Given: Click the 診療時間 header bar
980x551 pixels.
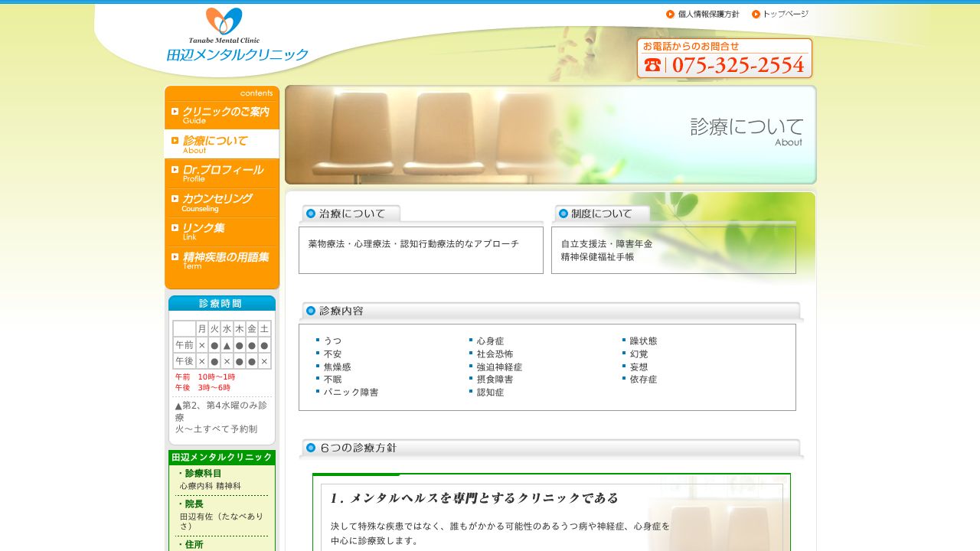Looking at the screenshot, I should 221,303.
